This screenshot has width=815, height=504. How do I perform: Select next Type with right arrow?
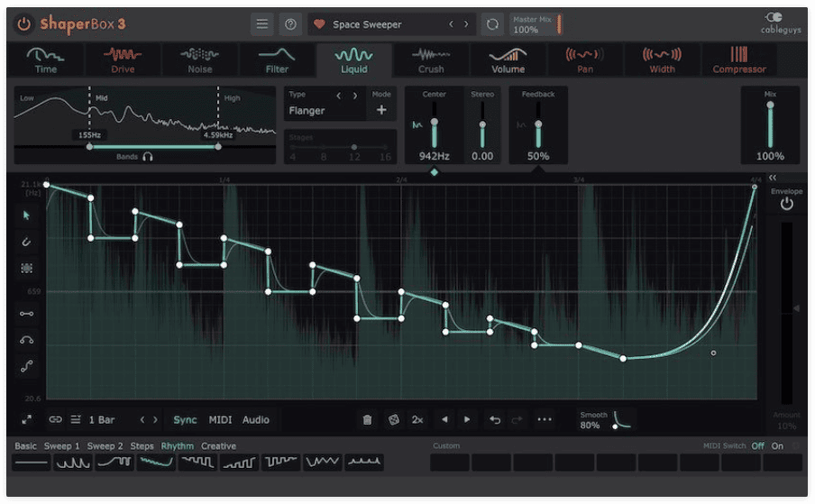(x=355, y=96)
